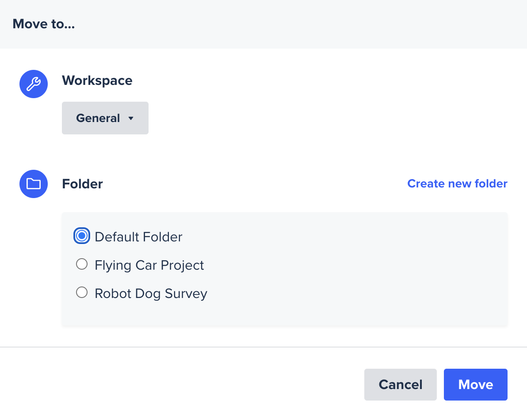Image resolution: width=527 pixels, height=420 pixels.
Task: Click the Workspace wrench icon
Action: (x=34, y=84)
